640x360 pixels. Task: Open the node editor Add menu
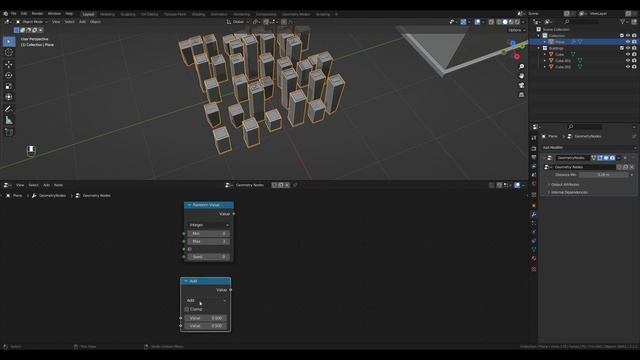point(47,185)
